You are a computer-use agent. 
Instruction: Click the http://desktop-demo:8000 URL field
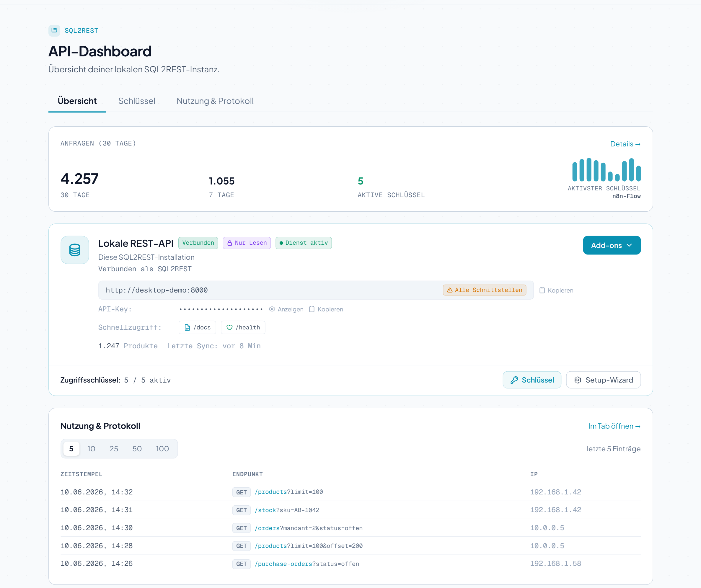(x=316, y=290)
